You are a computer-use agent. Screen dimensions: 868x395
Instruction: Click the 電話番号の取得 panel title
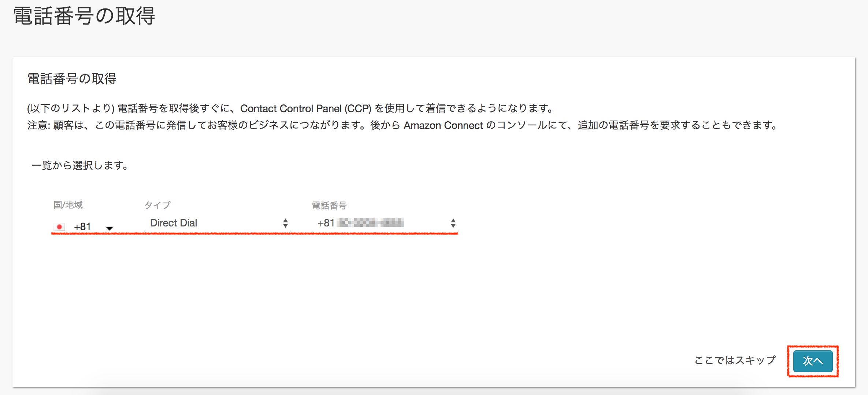tap(72, 78)
